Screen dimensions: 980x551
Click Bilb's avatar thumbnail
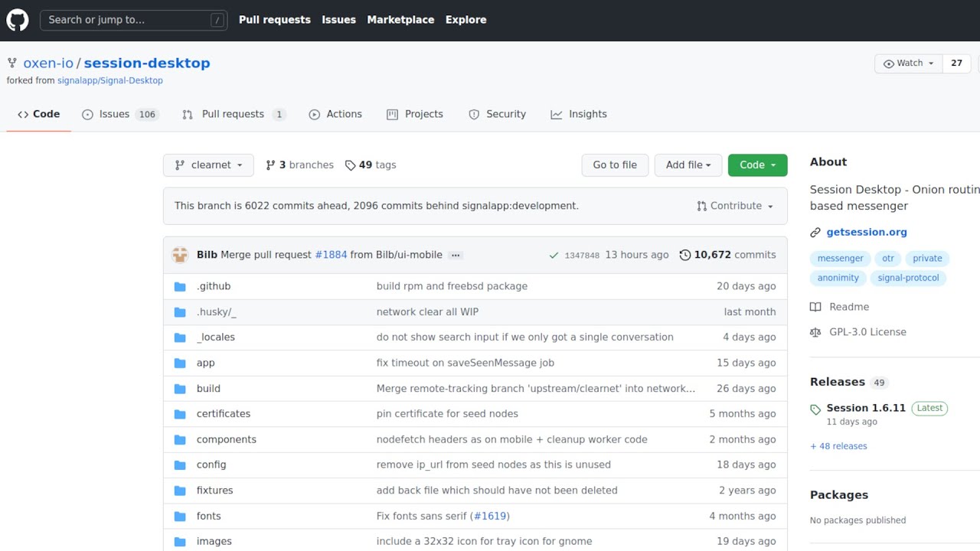pyautogui.click(x=180, y=255)
